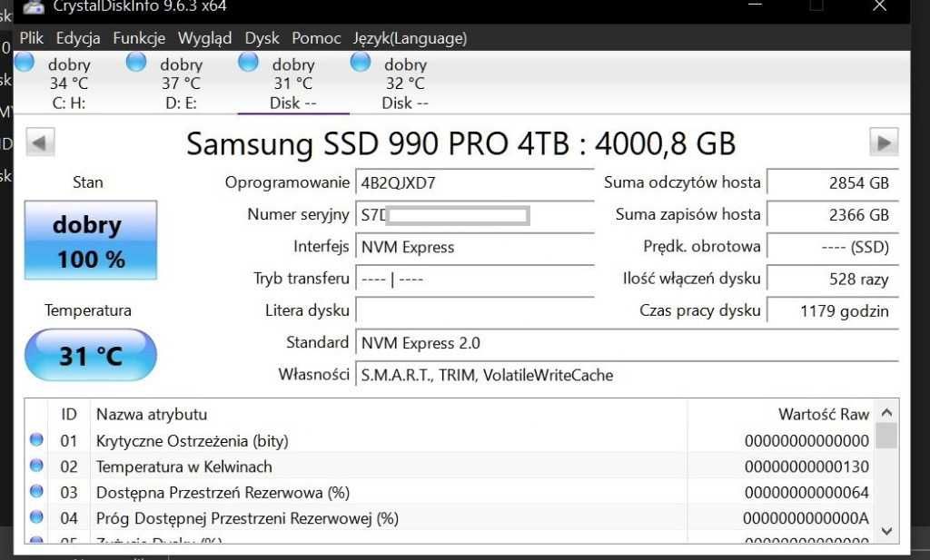Click the S.M.A.R.T., TRIM, VolatileWriteCache field
Viewport: 930px width, 560px height.
tap(627, 375)
